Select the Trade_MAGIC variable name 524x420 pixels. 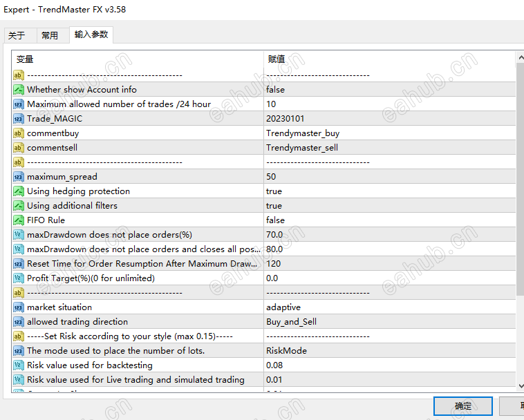tap(55, 119)
